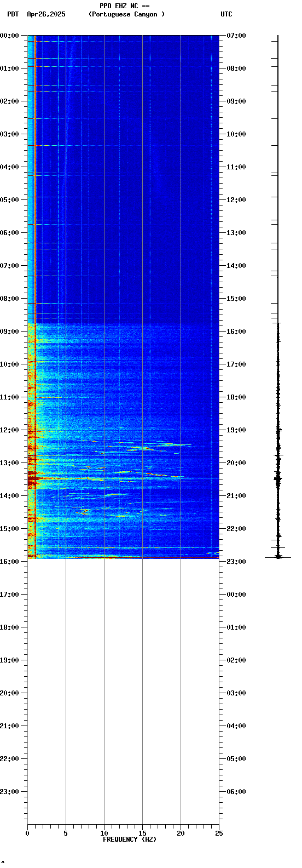Click UTC time label '06:00'
Screen dimensions: 302x868
(236, 792)
